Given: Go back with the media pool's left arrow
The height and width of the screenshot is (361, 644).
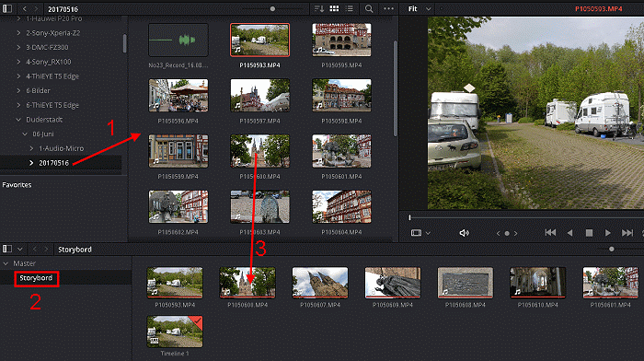Looking at the screenshot, I should (x=35, y=250).
